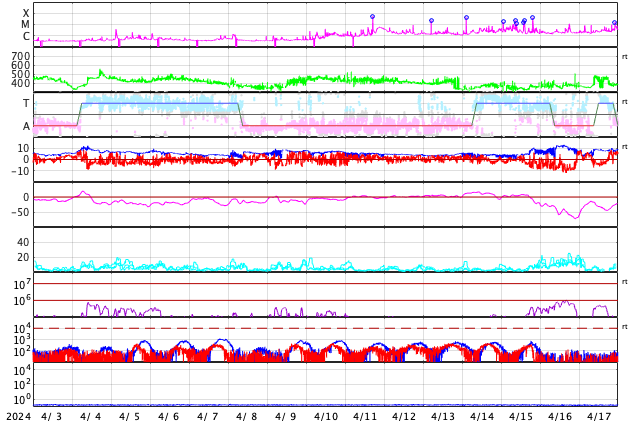Select the M flare class label
Viewport: 634px width, 424px height.
click(25, 24)
